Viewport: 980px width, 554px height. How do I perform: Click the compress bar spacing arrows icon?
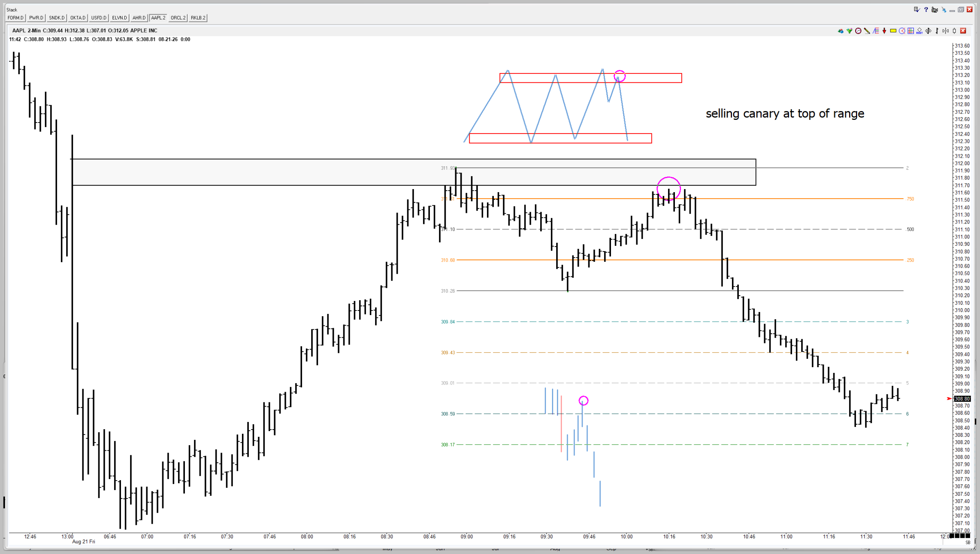tap(946, 31)
